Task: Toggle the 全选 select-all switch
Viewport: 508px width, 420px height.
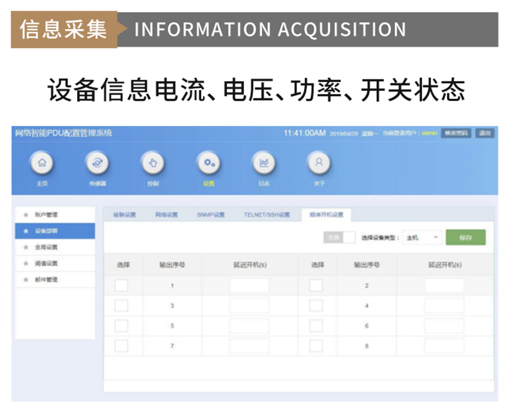Action: (340, 237)
